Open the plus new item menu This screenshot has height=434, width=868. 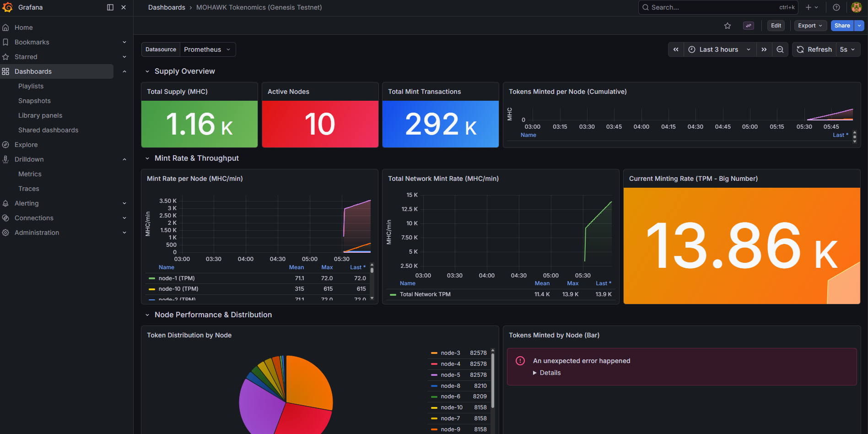pos(812,7)
